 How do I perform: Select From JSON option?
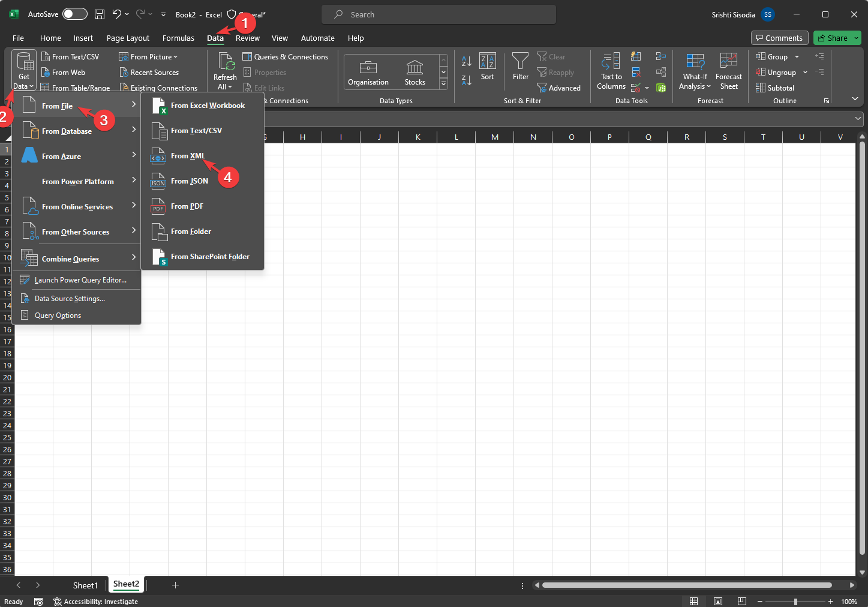pos(203,181)
